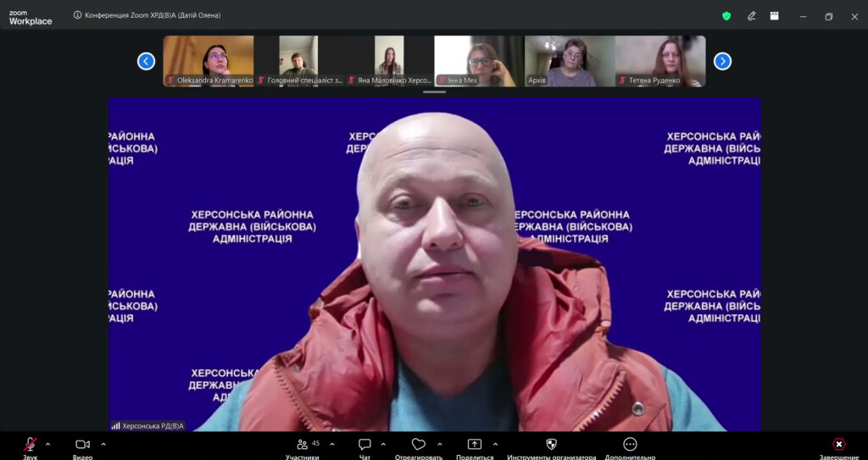Start screen sharing via Поделиться icon

pyautogui.click(x=475, y=446)
